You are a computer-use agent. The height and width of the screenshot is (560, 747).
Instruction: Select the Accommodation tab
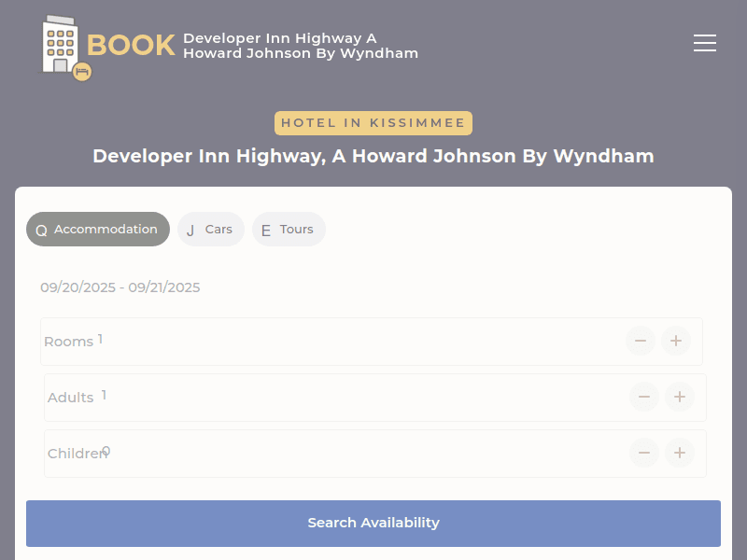98,230
